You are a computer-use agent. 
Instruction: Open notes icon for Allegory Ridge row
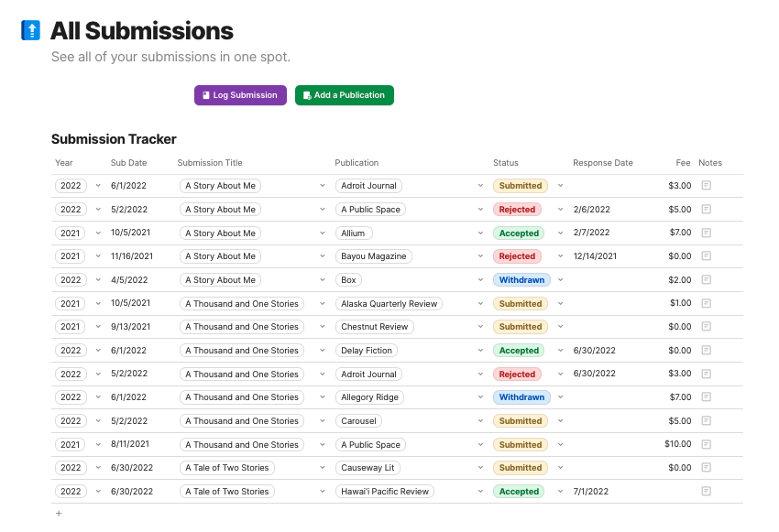706,397
